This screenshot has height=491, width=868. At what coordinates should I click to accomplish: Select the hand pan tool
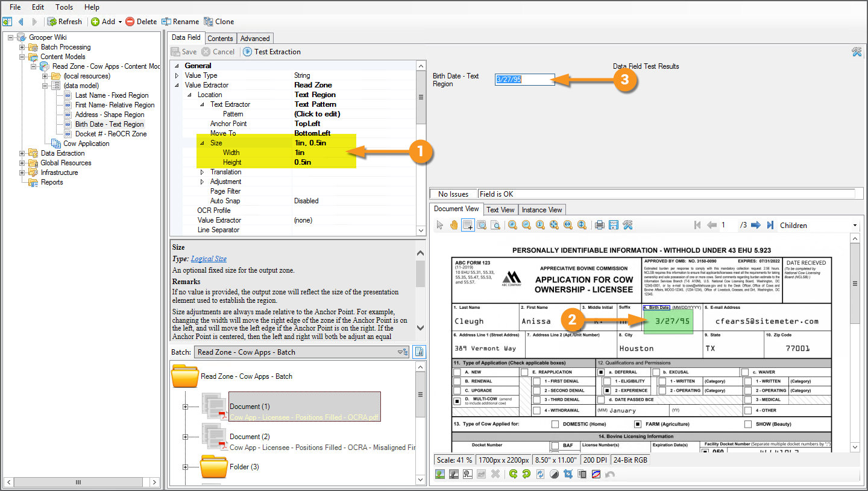tap(453, 225)
